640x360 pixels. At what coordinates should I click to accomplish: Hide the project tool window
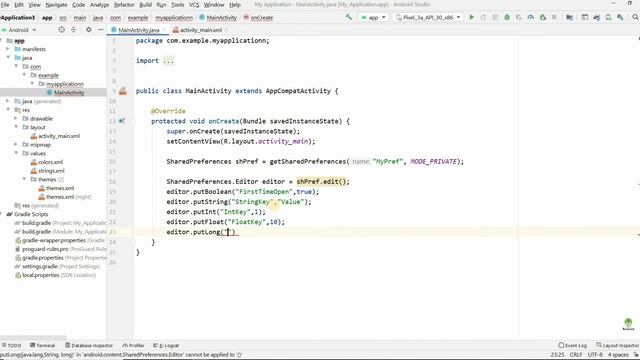[100, 30]
